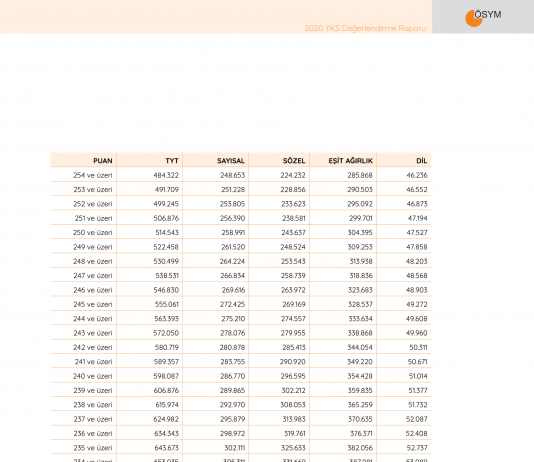Click DİL value 47.194
Screen dimensions: 534x462
click(418, 218)
